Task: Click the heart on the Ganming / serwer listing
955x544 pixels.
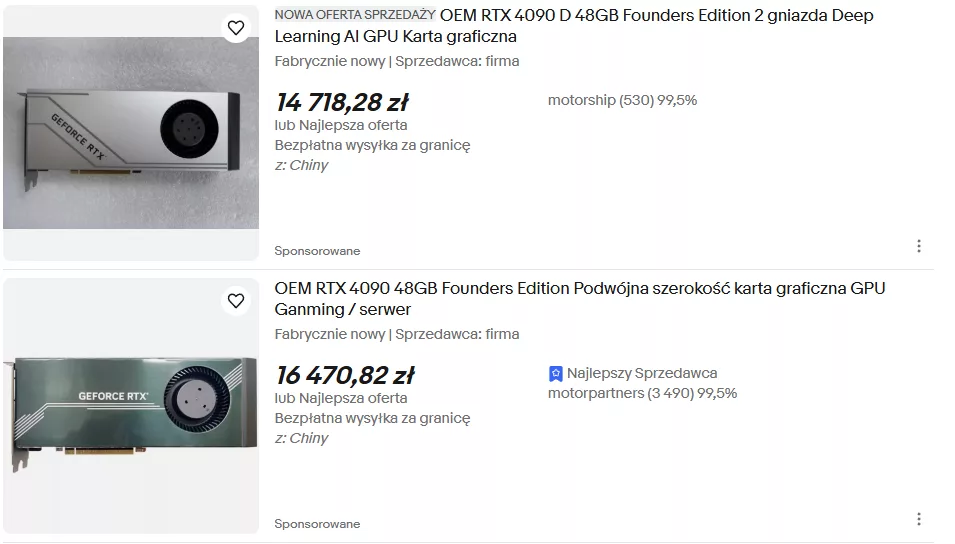Action: click(x=236, y=300)
